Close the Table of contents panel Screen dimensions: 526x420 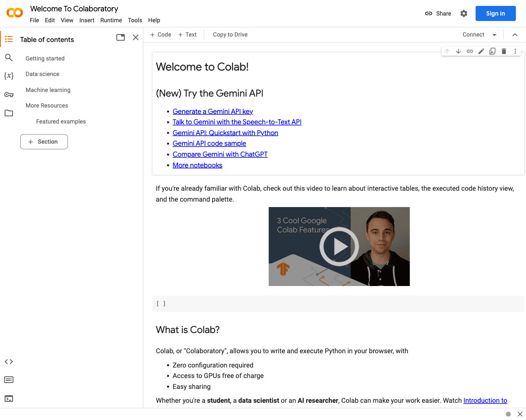point(136,37)
